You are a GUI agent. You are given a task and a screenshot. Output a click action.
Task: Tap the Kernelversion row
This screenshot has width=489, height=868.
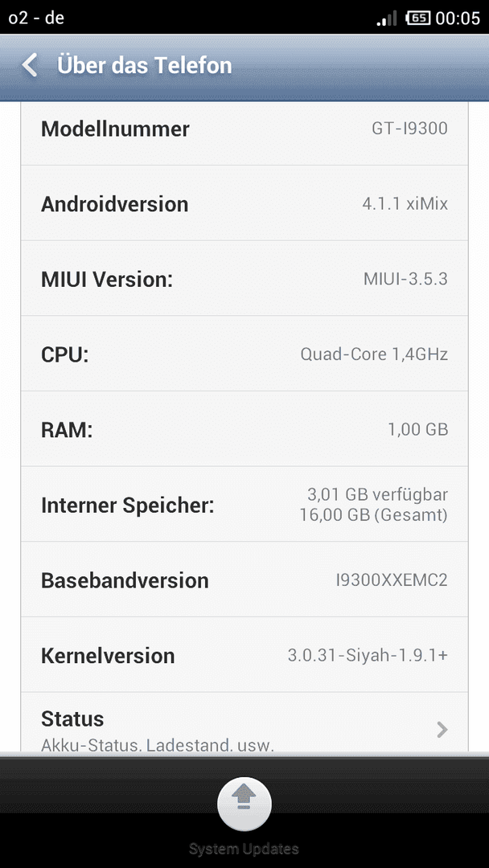pos(244,655)
